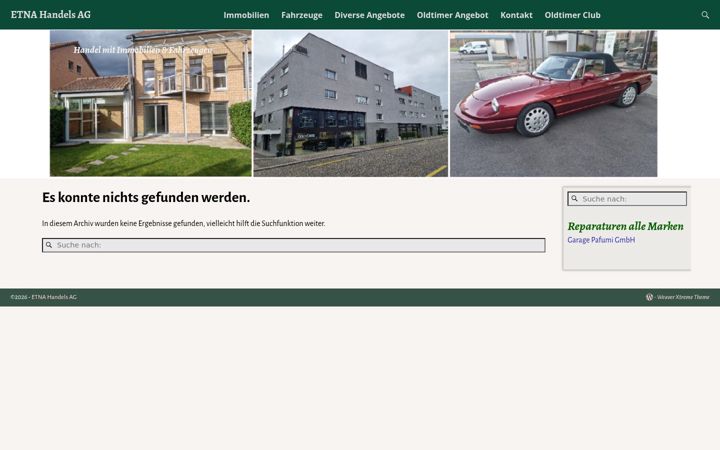
Task: Click the '©2026 - ETNA Handels AG' copyright text
Action: 44,297
